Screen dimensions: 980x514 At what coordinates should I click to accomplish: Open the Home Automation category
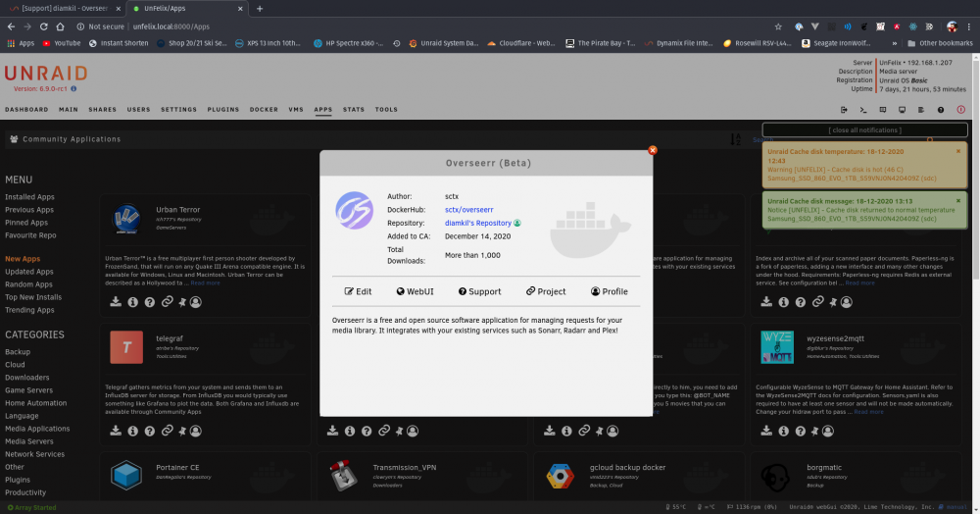[35, 403]
